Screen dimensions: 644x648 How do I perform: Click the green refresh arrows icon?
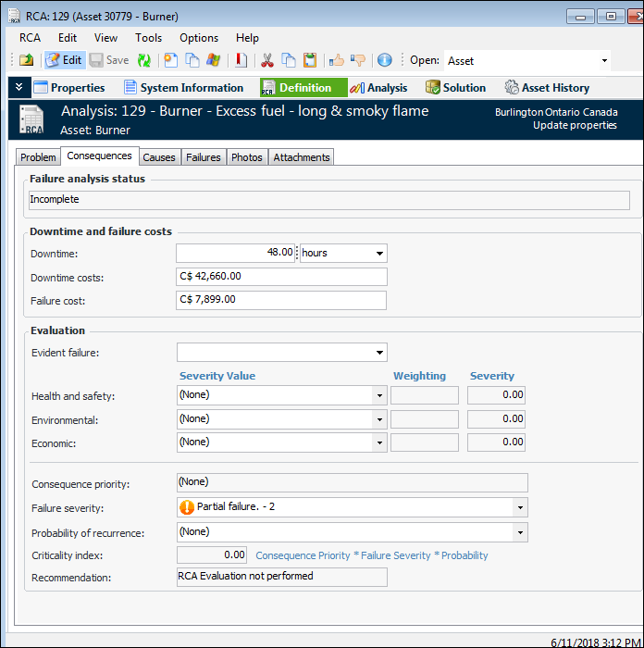point(144,60)
